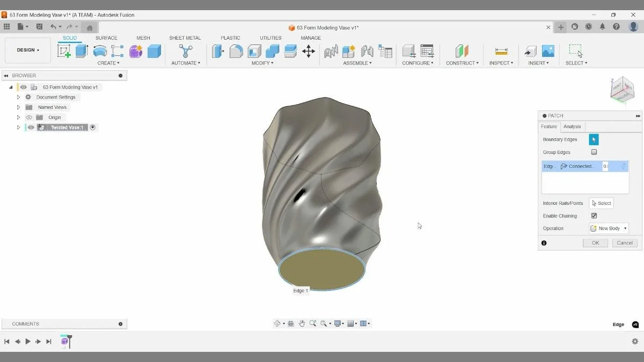
Task: Toggle the Group Edges checkbox
Action: point(594,152)
